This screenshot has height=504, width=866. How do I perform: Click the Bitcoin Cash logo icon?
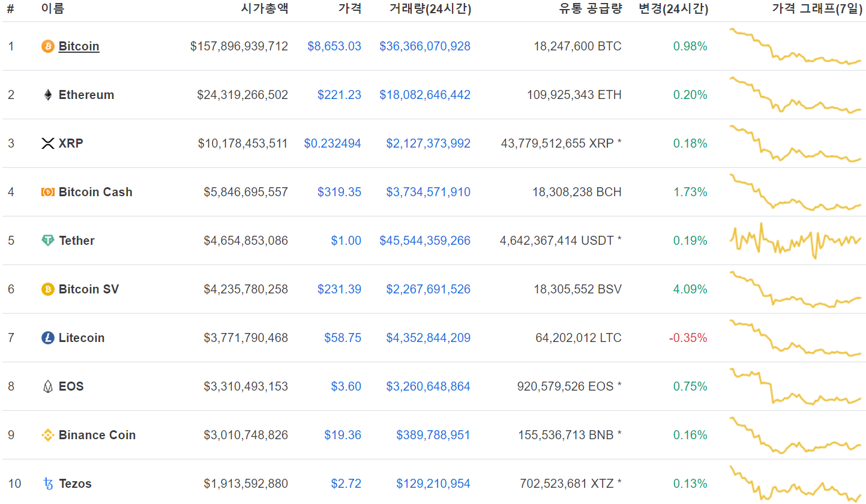[x=47, y=192]
